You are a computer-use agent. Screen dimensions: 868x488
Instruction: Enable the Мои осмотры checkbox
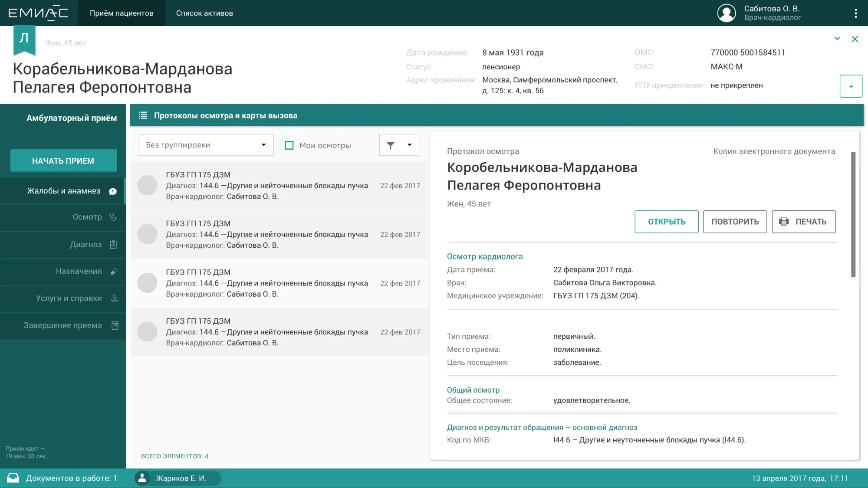point(289,145)
